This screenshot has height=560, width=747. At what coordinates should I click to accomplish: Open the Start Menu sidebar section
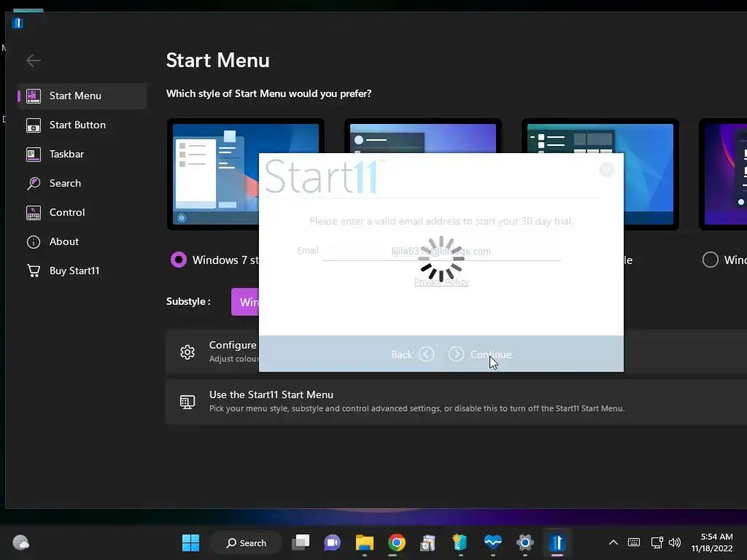[82, 96]
